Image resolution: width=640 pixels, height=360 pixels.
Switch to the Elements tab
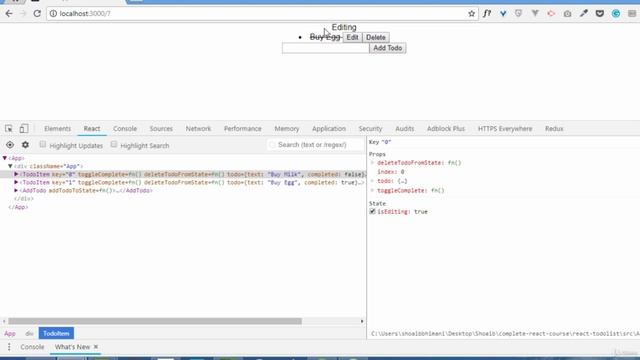(x=58, y=129)
